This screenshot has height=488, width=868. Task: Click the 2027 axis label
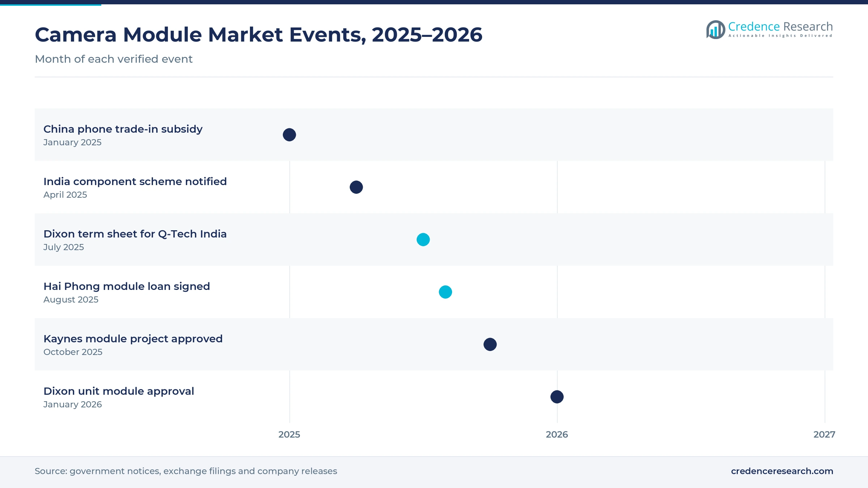[x=824, y=435]
